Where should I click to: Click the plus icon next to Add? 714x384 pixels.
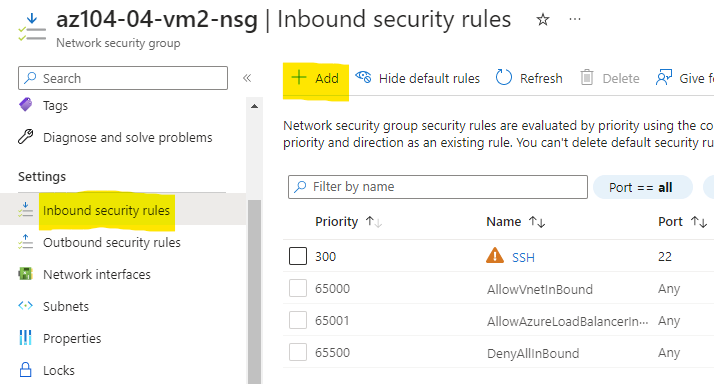point(299,77)
